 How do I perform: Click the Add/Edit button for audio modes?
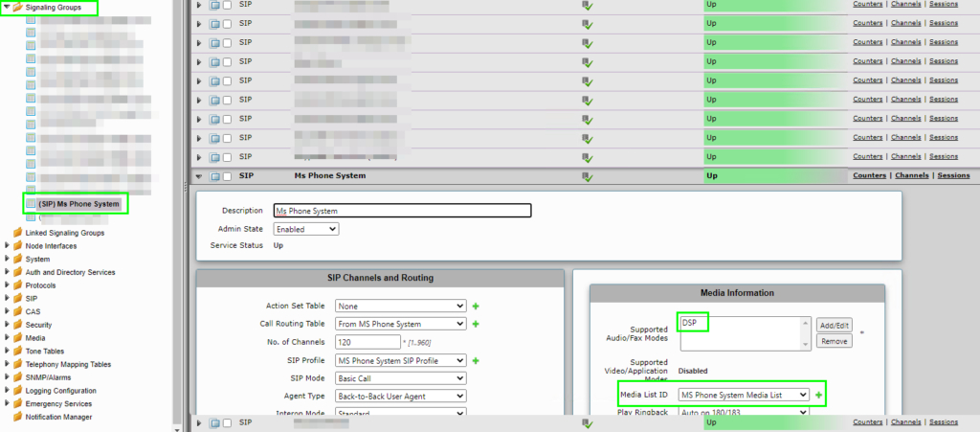pos(834,325)
